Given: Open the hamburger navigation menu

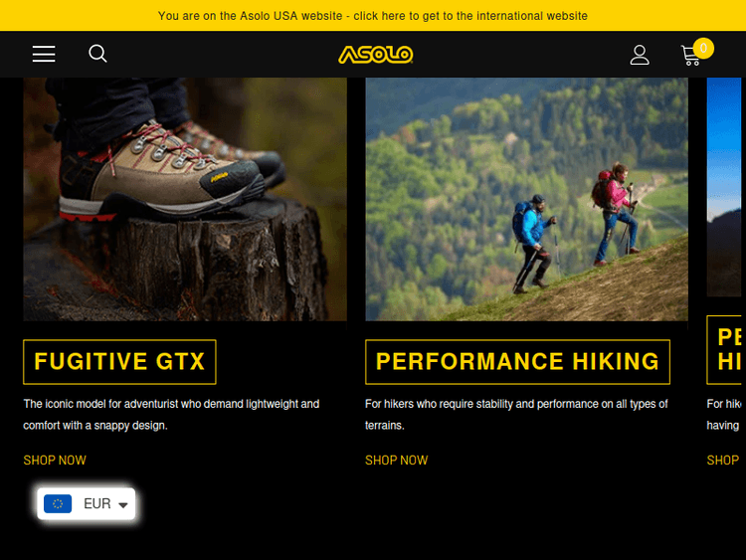Looking at the screenshot, I should 44,54.
